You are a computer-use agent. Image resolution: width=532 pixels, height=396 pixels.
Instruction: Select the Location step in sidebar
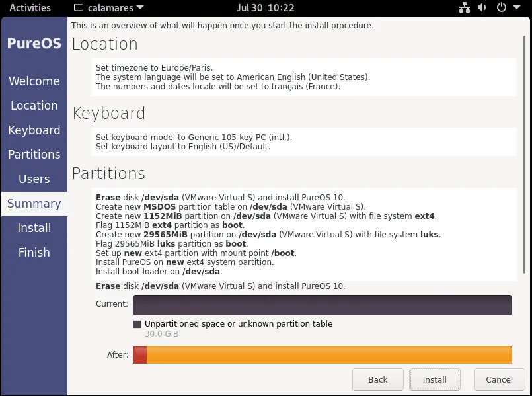(x=34, y=106)
